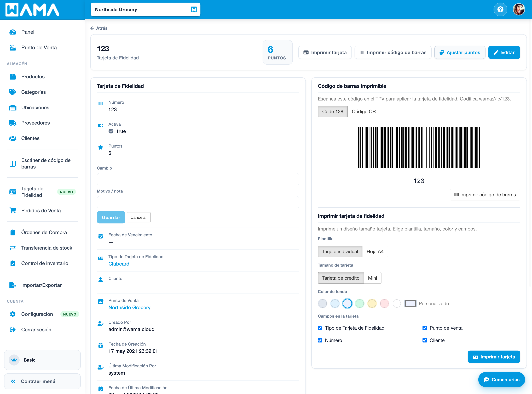Click the Ajustar puntos button
532x394 pixels.
pyautogui.click(x=460, y=52)
